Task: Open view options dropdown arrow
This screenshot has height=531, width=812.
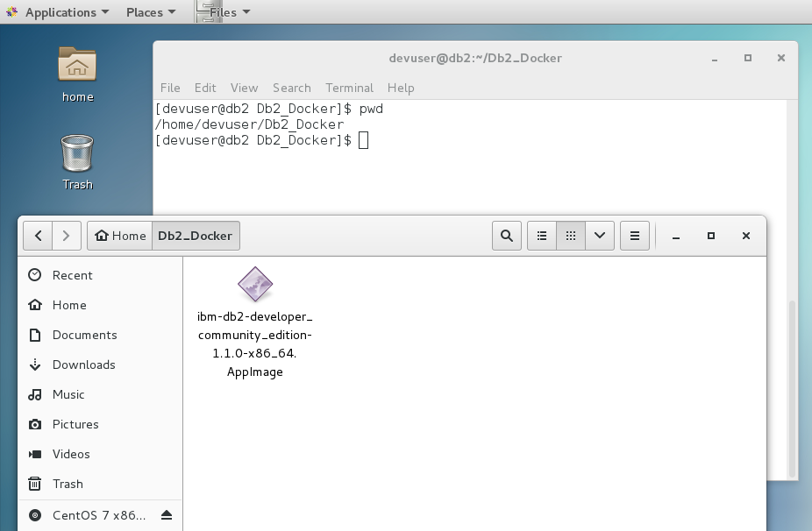Action: (x=600, y=236)
